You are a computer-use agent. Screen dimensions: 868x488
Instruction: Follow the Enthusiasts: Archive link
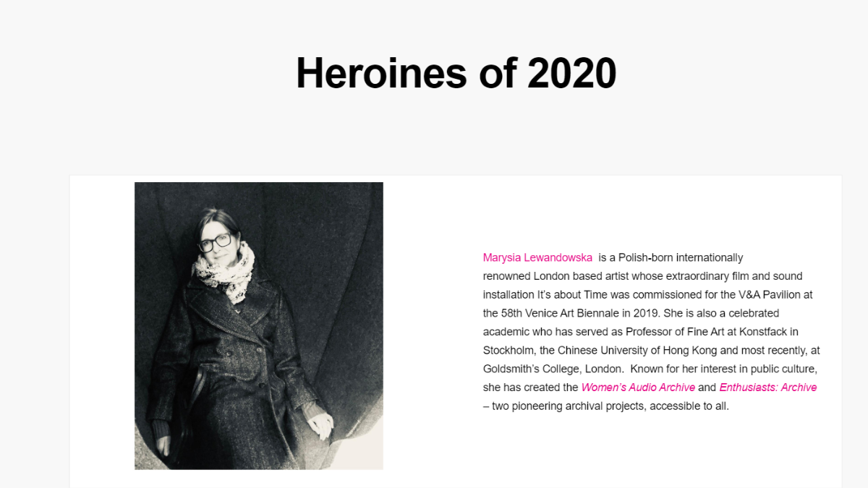tap(768, 388)
